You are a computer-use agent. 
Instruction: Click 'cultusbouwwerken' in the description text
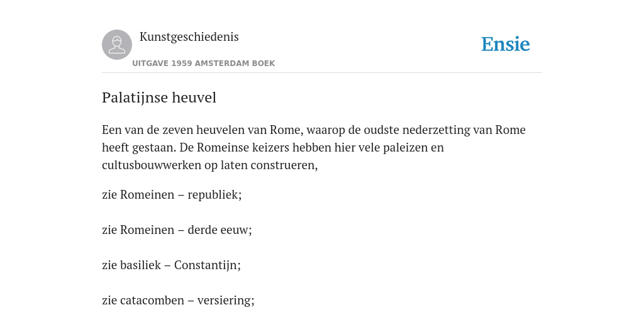[155, 165]
